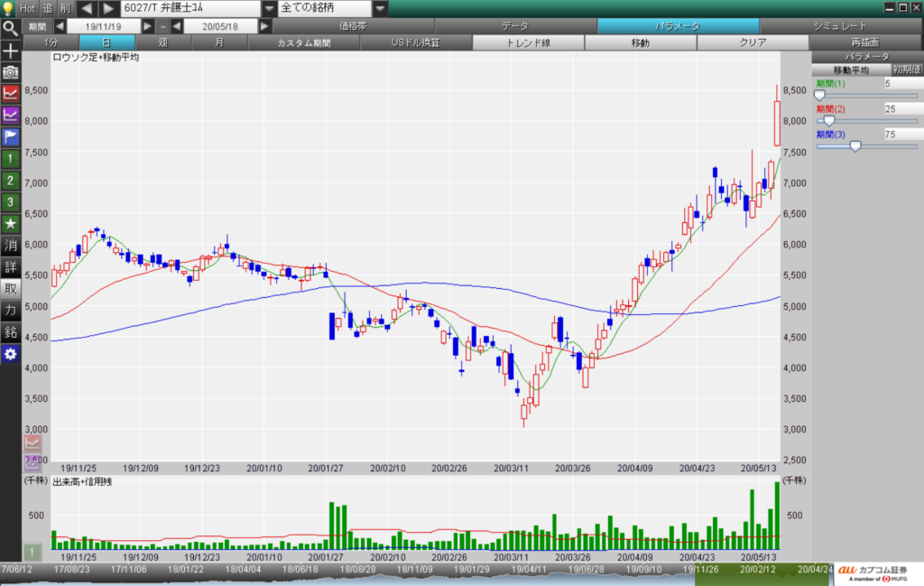Click the camera screenshot icon
Screen dimensions: 924x586
coord(10,71)
